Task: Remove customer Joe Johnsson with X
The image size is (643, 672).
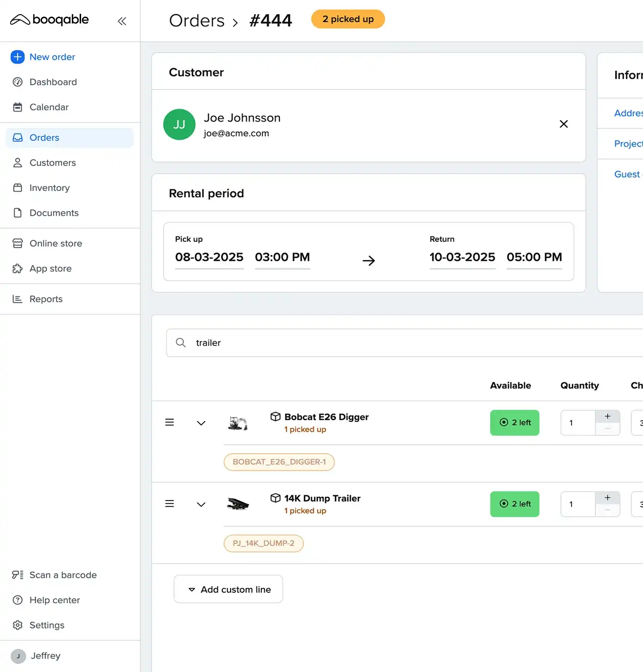Action: click(x=563, y=124)
